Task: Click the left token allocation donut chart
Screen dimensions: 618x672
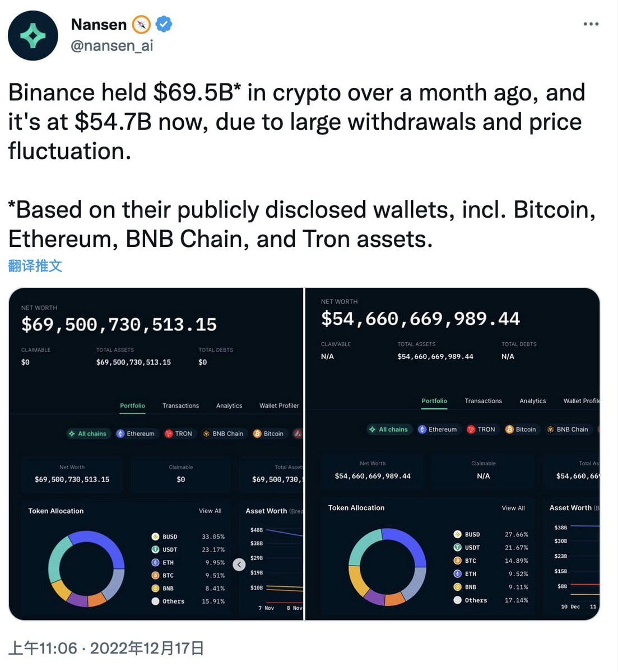Action: 86,568
